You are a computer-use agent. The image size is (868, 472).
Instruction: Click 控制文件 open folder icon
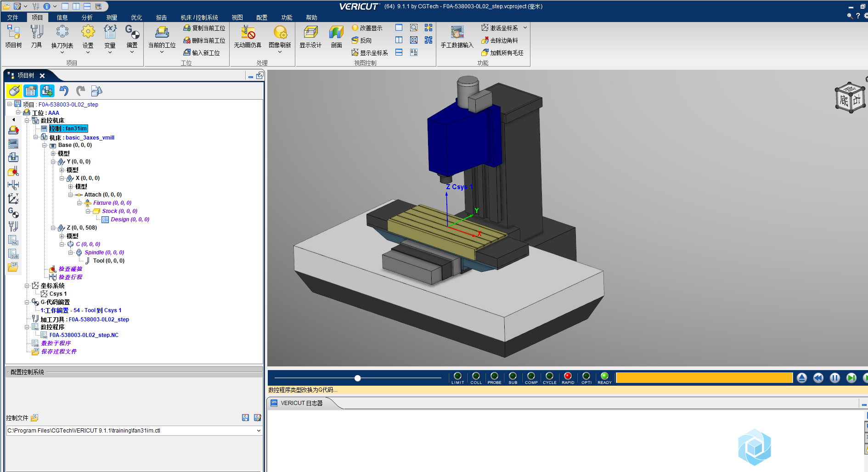tap(34, 418)
